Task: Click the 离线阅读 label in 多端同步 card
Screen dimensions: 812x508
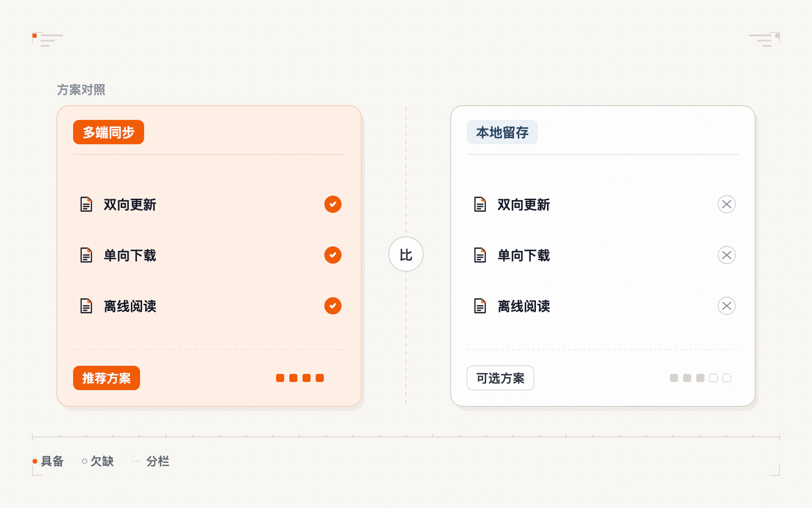Action: point(130,306)
